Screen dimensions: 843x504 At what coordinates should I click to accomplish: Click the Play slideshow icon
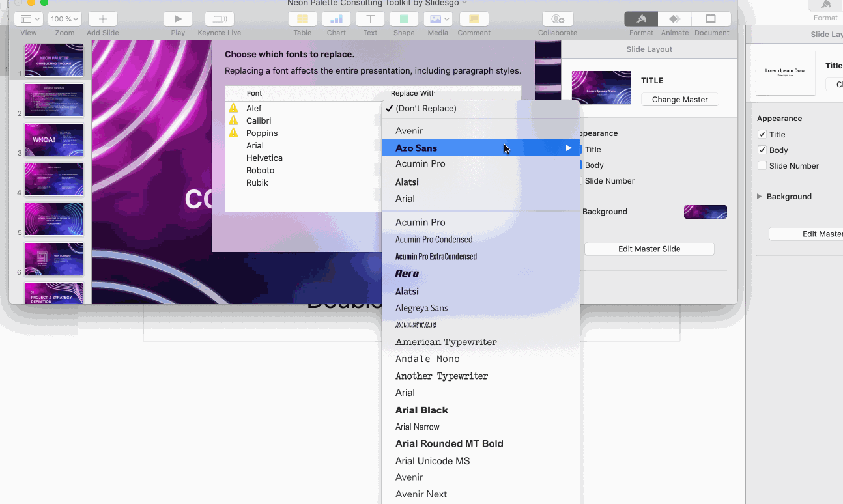(x=178, y=20)
